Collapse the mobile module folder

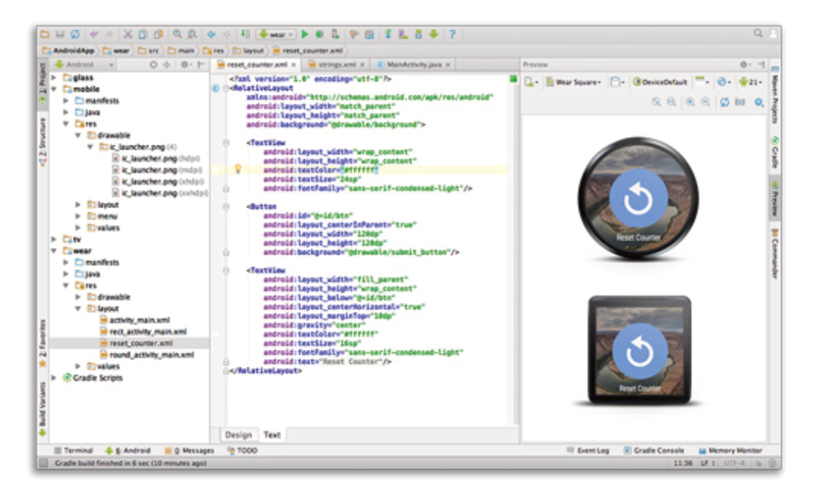[x=53, y=89]
